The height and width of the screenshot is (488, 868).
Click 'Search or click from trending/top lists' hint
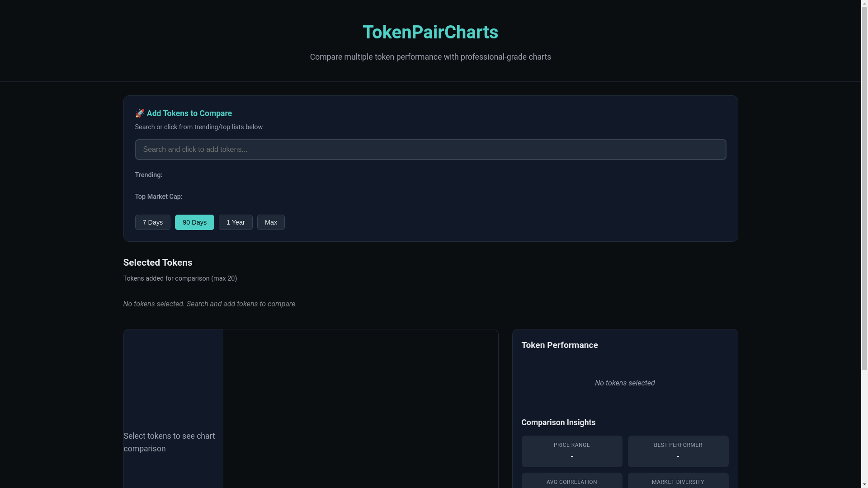tap(198, 127)
